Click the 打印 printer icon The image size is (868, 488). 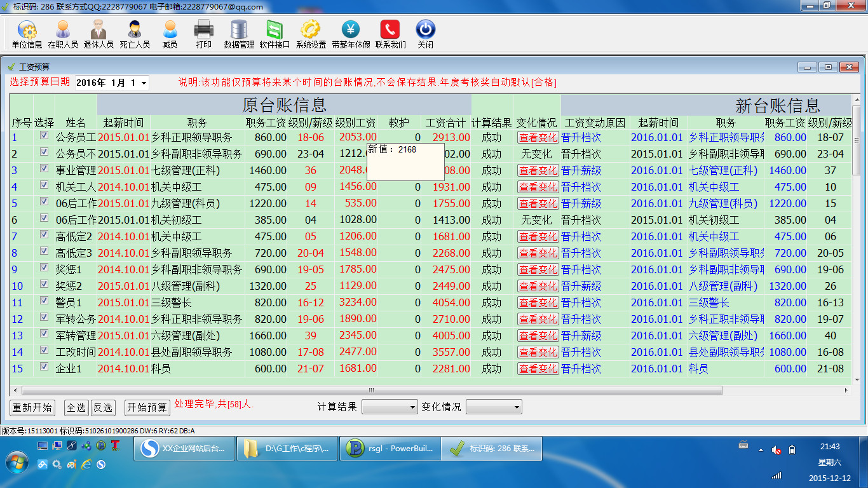coord(203,34)
